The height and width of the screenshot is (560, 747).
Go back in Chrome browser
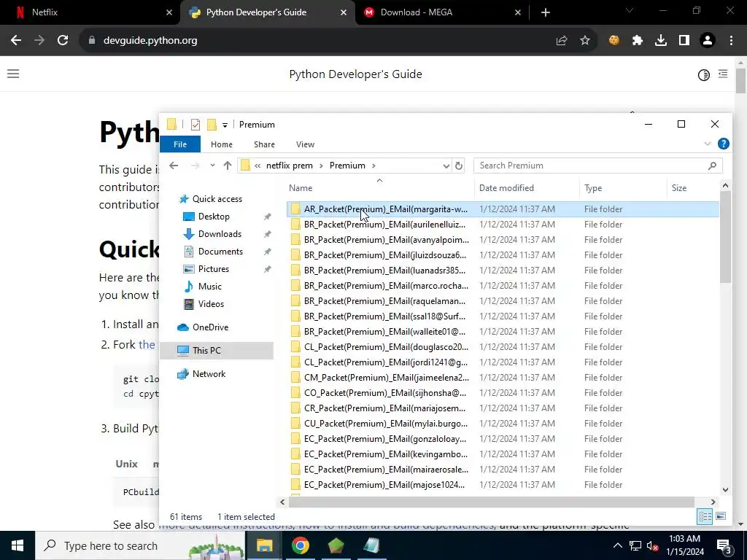pos(16,41)
